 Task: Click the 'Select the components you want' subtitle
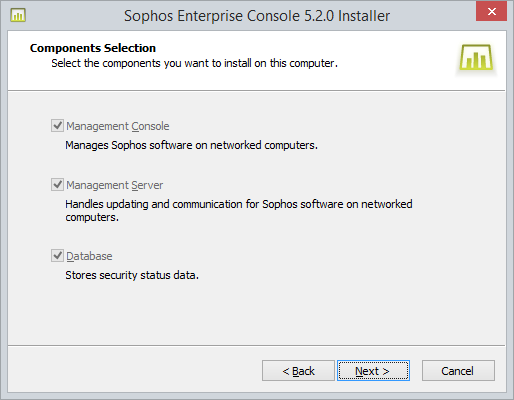195,63
